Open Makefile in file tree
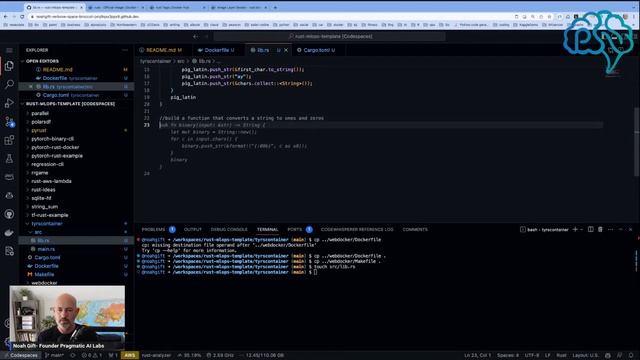 pos(44,274)
